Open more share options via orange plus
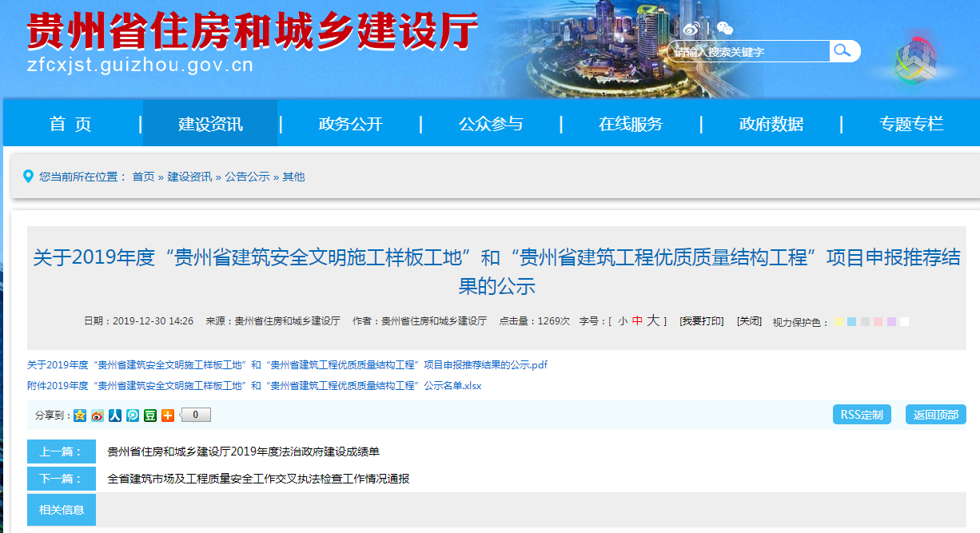Image resolution: width=980 pixels, height=533 pixels. pyautogui.click(x=168, y=415)
